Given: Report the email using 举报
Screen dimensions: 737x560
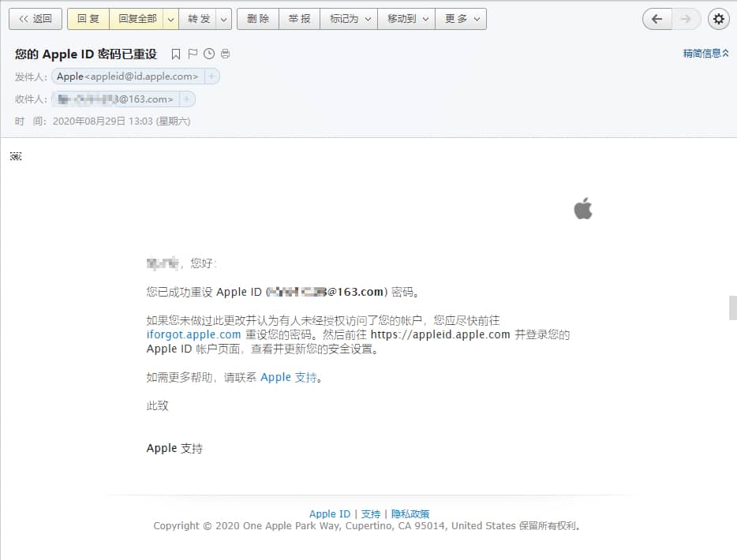Looking at the screenshot, I should (299, 19).
